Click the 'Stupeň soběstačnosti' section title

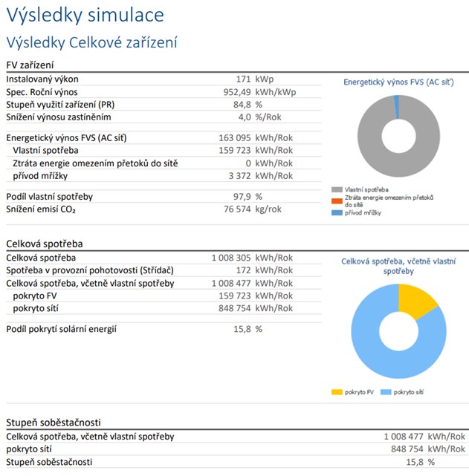pos(54,423)
